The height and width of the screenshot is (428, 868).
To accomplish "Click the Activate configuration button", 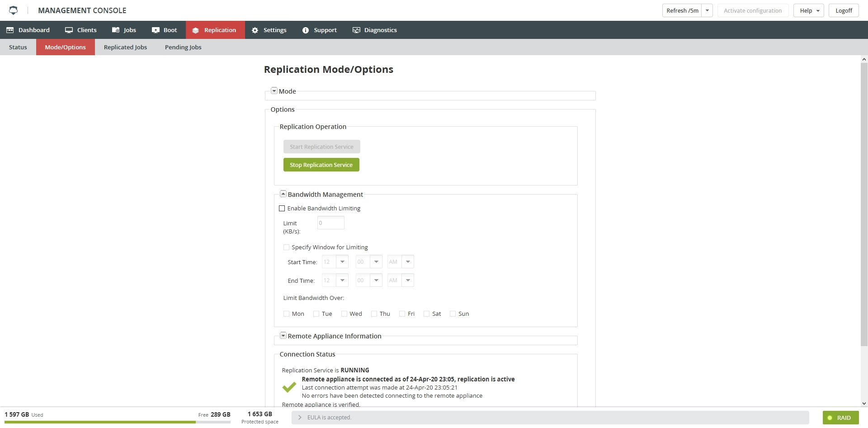I will (x=753, y=10).
